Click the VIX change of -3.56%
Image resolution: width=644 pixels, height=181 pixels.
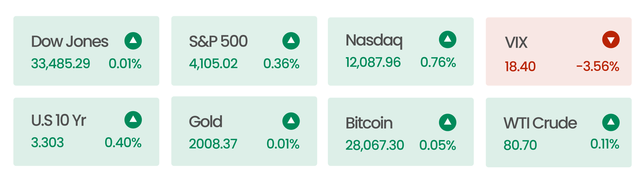click(598, 66)
